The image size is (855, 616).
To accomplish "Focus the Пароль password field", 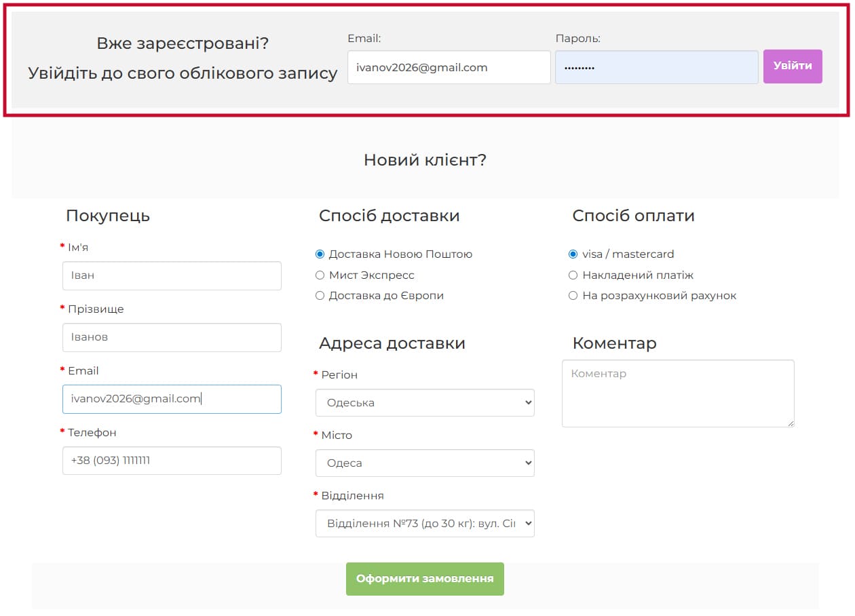I will click(656, 67).
